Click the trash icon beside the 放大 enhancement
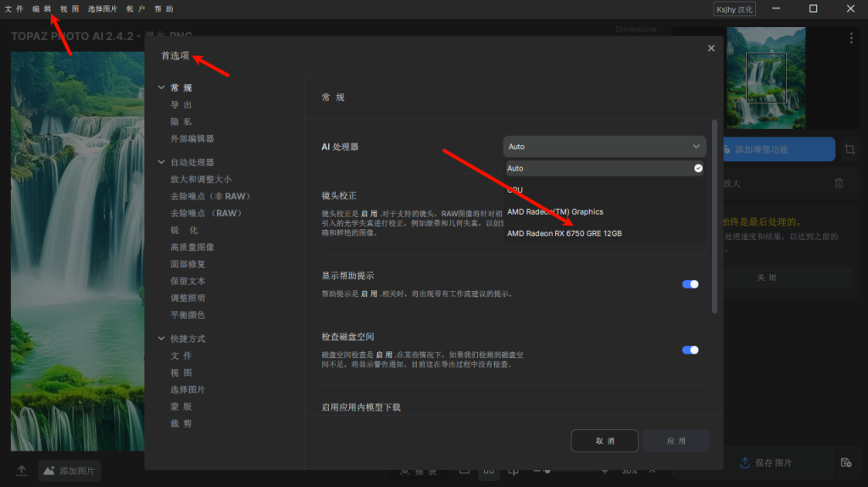Image resolution: width=868 pixels, height=487 pixels. pyautogui.click(x=838, y=183)
